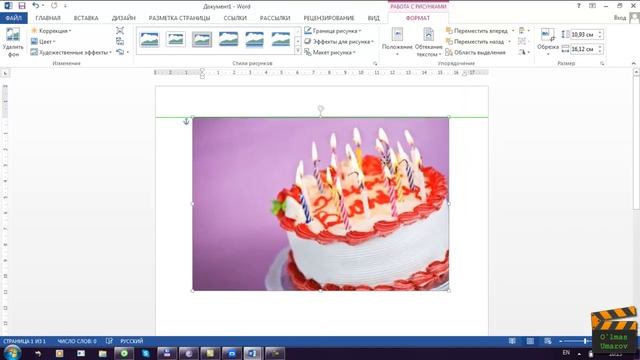
Task: Click the cake picture in the document
Action: [321, 204]
